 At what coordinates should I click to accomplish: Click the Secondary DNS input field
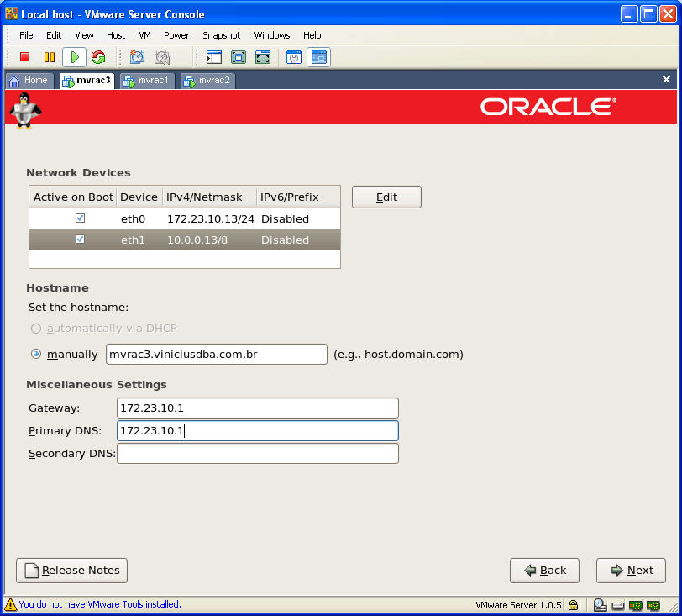point(257,454)
